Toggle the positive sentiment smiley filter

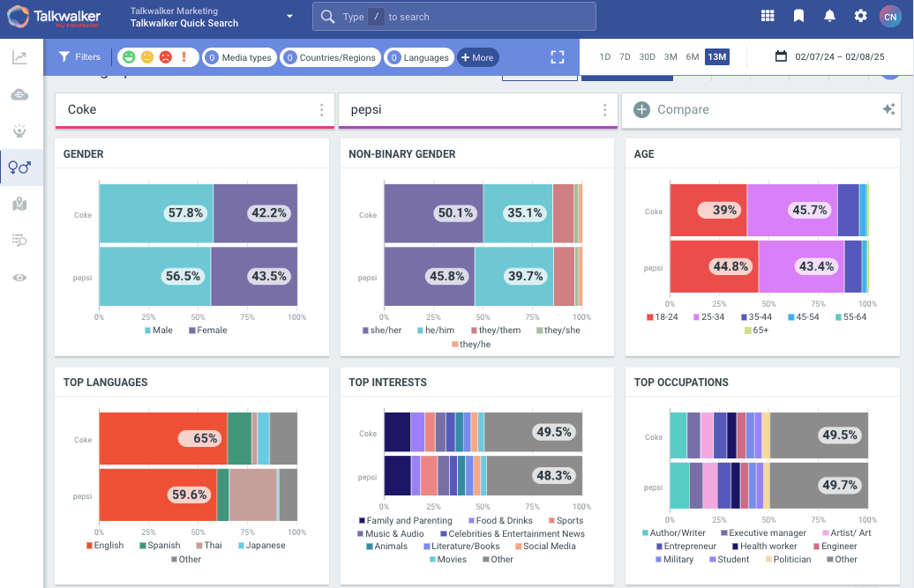coord(129,57)
